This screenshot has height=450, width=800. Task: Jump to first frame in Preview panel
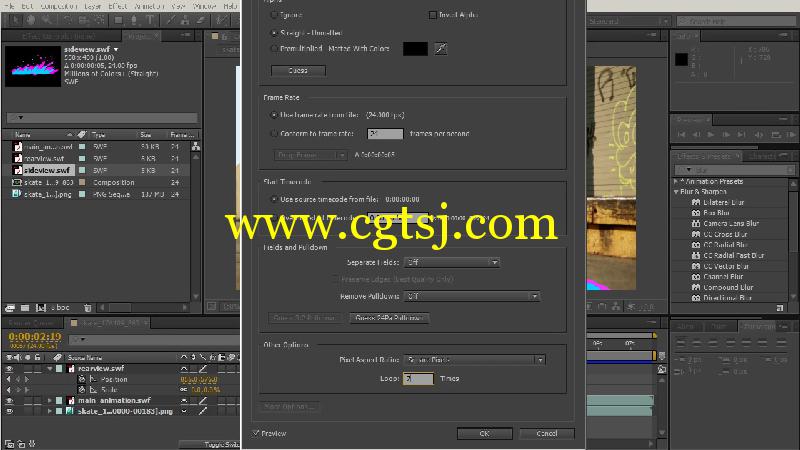tap(681, 135)
